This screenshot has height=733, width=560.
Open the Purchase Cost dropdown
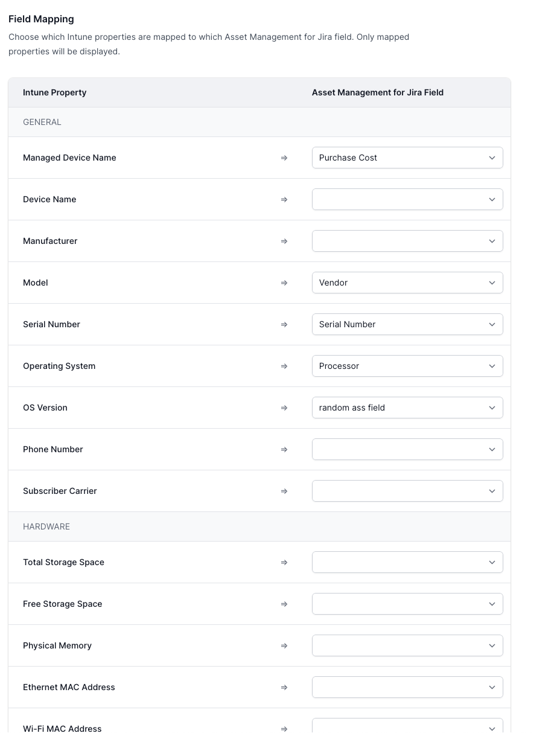pyautogui.click(x=407, y=158)
